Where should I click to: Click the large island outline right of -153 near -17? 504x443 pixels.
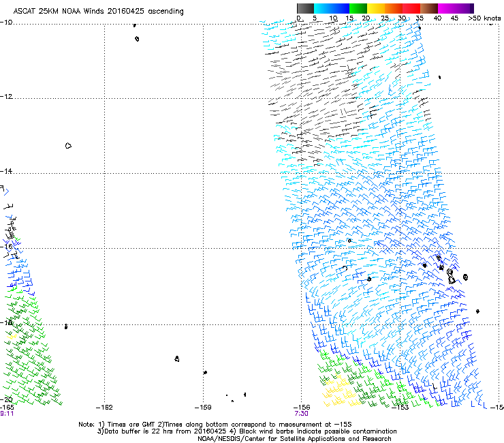451,277
